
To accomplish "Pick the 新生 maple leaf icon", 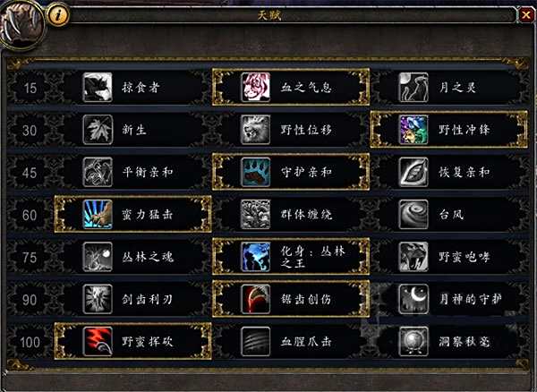I will click(x=98, y=130).
